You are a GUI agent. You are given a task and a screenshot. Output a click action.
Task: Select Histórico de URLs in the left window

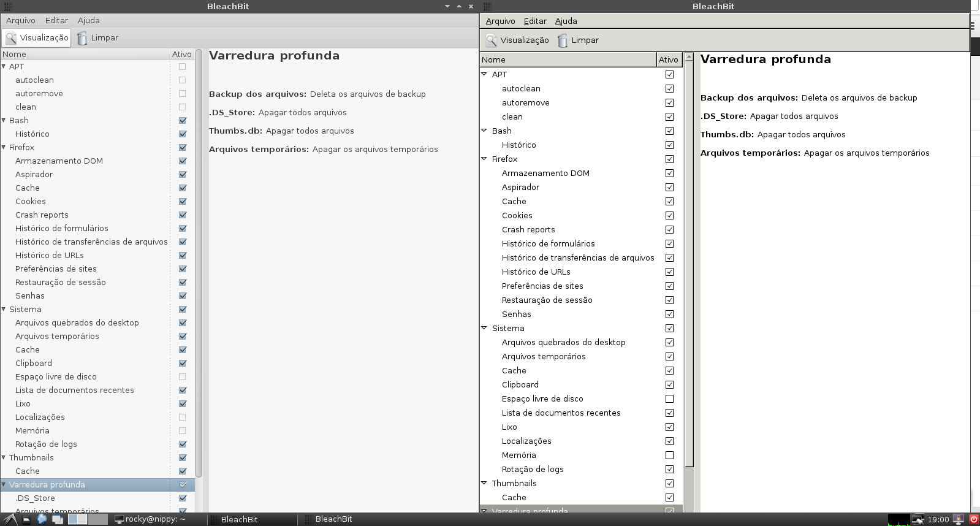pyautogui.click(x=97, y=255)
